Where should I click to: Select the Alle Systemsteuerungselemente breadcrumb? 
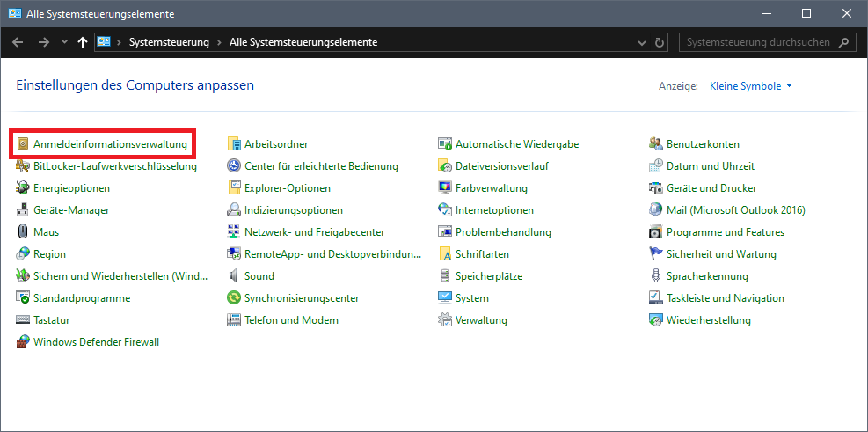[x=303, y=42]
